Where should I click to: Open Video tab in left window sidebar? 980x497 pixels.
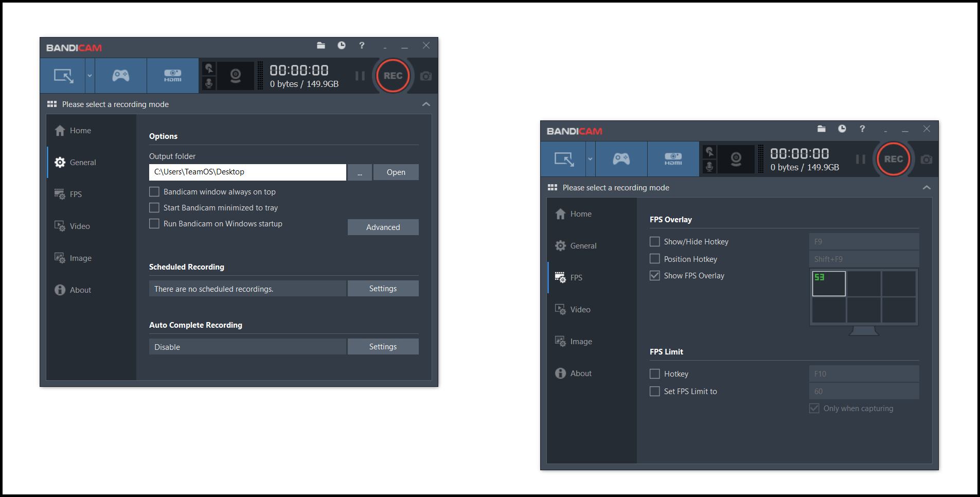coord(92,226)
